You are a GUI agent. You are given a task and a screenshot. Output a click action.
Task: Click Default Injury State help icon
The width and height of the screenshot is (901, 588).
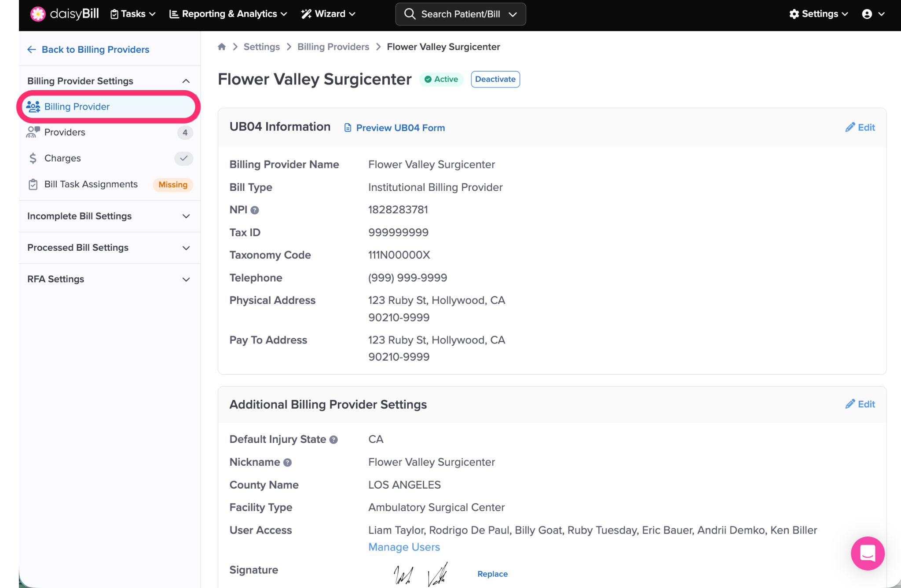333,440
